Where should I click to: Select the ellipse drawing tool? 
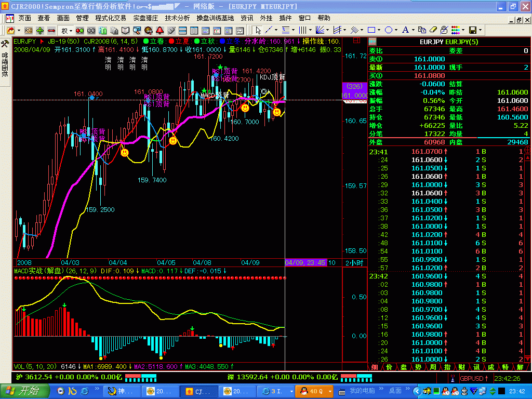(389, 31)
